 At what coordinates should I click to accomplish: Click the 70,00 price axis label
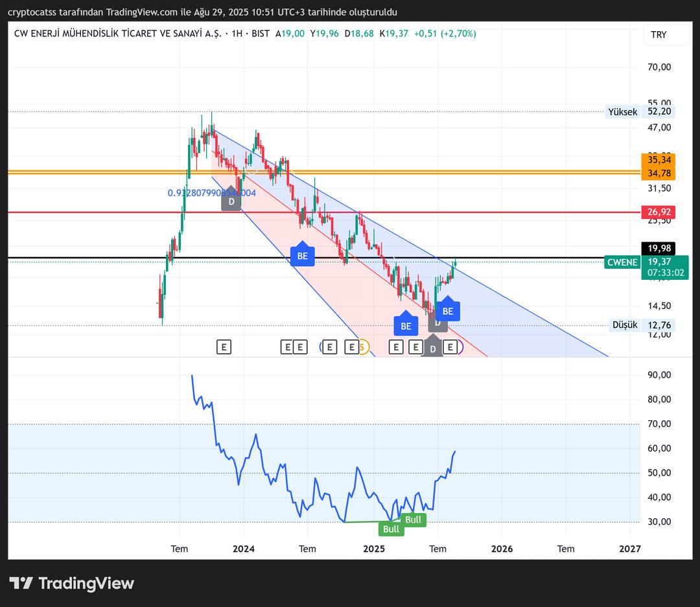[659, 67]
